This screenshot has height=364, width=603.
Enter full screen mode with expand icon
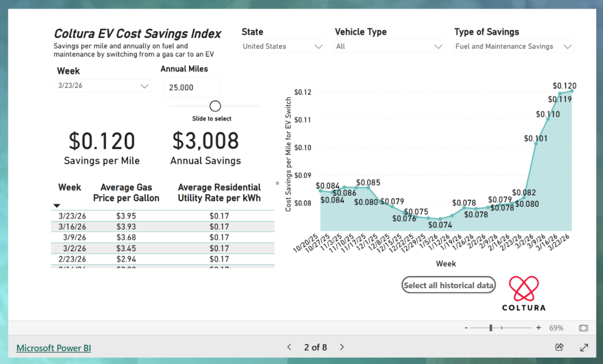[584, 348]
